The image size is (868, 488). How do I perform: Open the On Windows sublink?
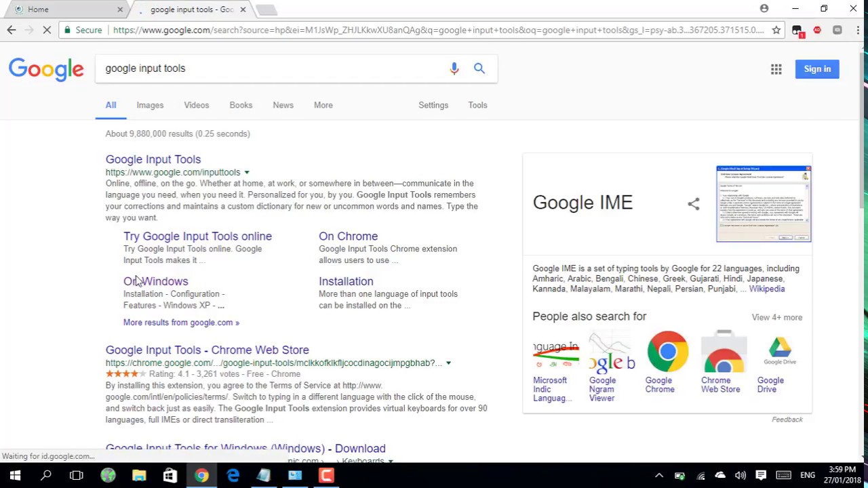click(155, 281)
